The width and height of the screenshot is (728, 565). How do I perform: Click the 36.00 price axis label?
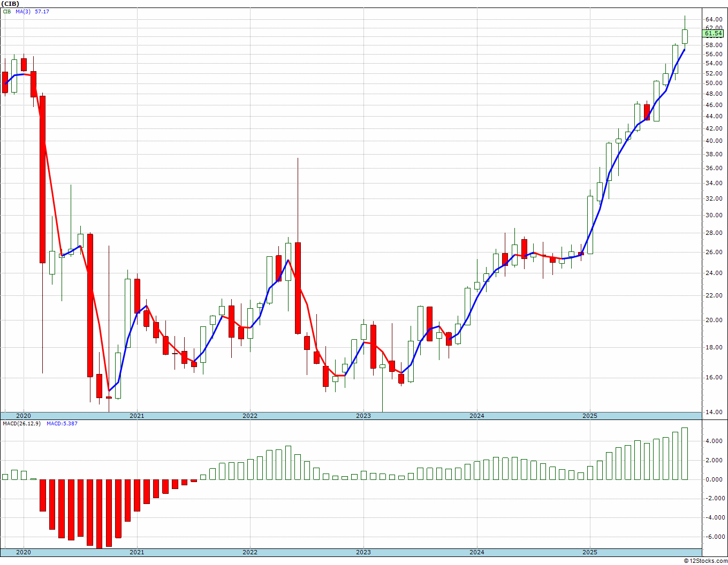(714, 168)
